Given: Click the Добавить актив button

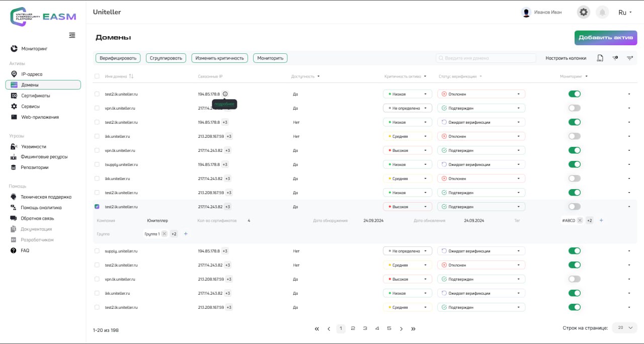Looking at the screenshot, I should (606, 38).
